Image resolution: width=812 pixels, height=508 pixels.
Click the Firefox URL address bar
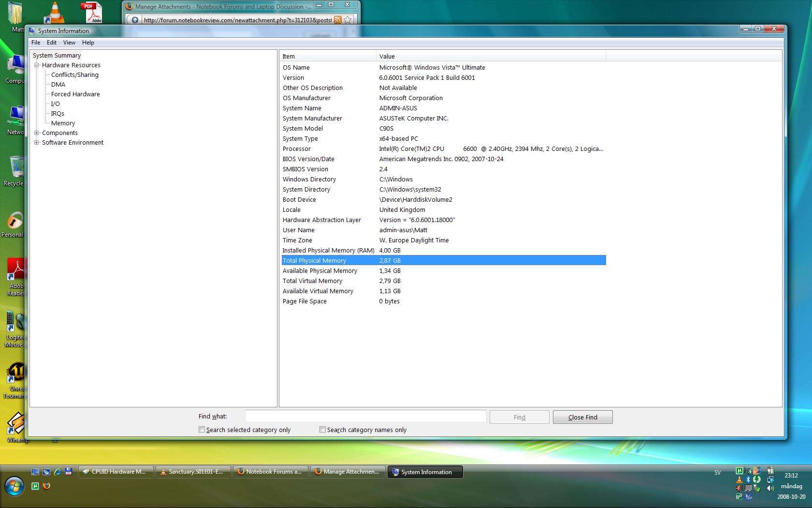click(x=237, y=20)
